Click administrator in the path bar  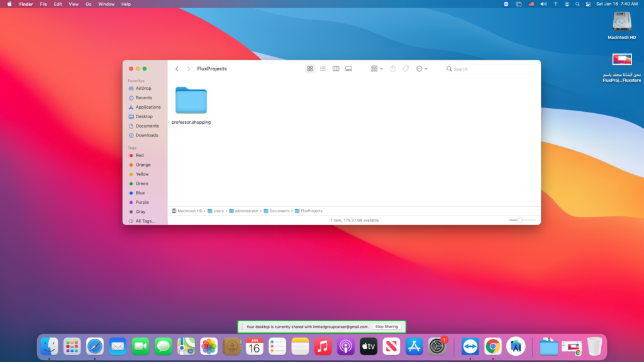point(243,211)
